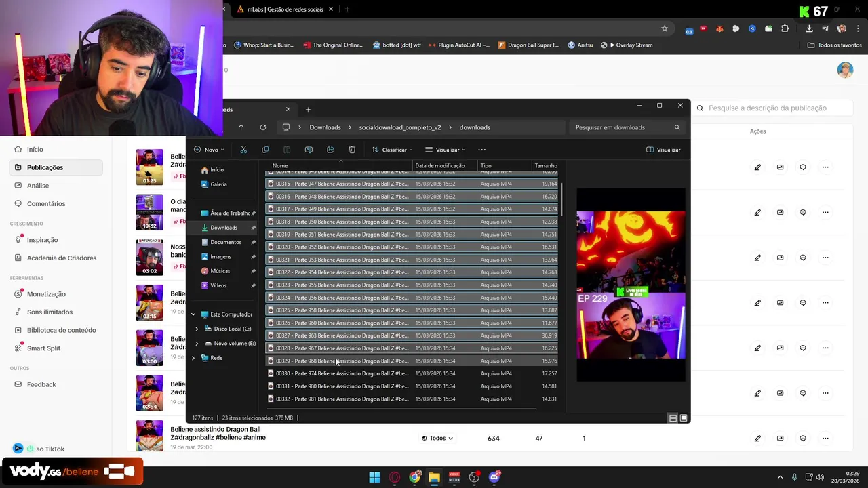Expand Disco Local (C:) tree node
Image resolution: width=868 pixels, height=488 pixels.
(197, 329)
